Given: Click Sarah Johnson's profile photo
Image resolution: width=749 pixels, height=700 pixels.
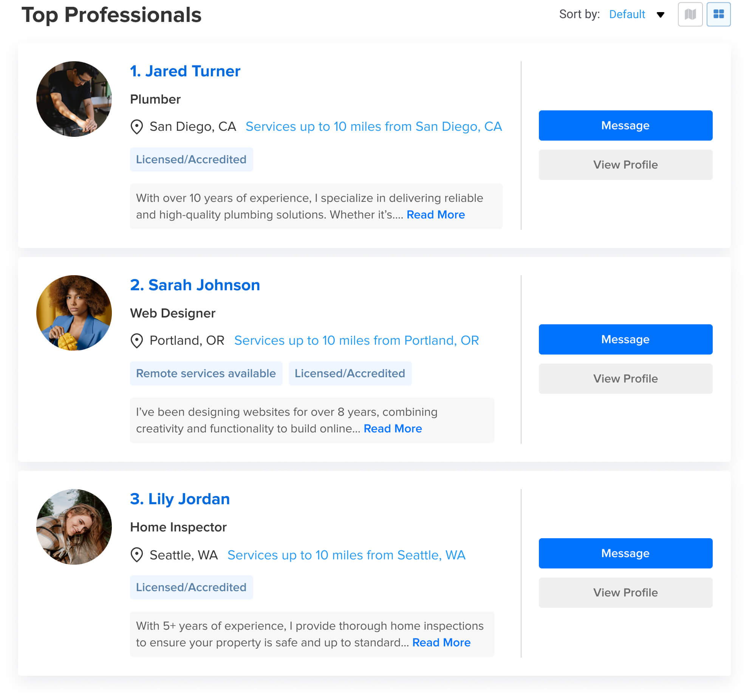Looking at the screenshot, I should pyautogui.click(x=74, y=313).
